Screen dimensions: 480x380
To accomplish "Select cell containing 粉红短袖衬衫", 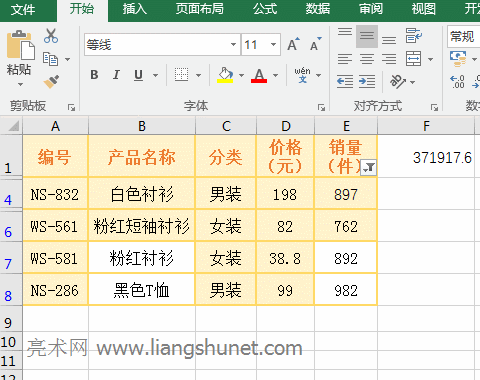I will click(x=142, y=226).
